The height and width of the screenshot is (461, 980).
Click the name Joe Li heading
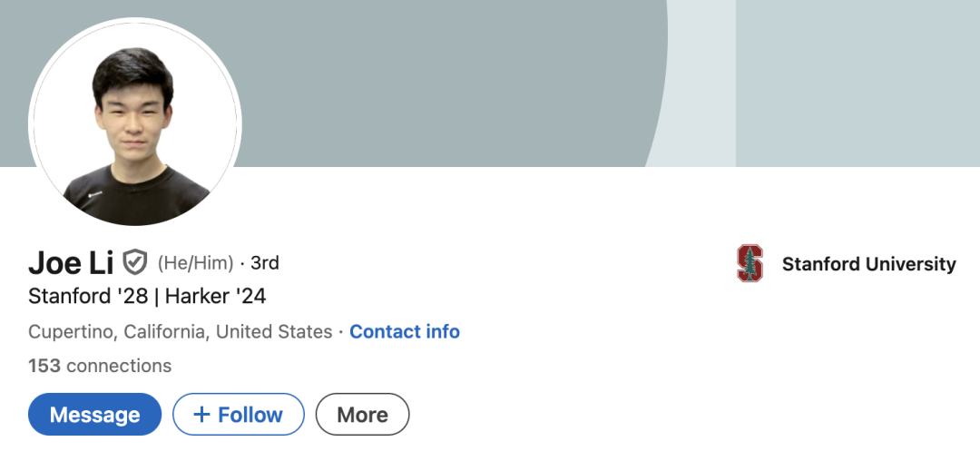(x=71, y=263)
